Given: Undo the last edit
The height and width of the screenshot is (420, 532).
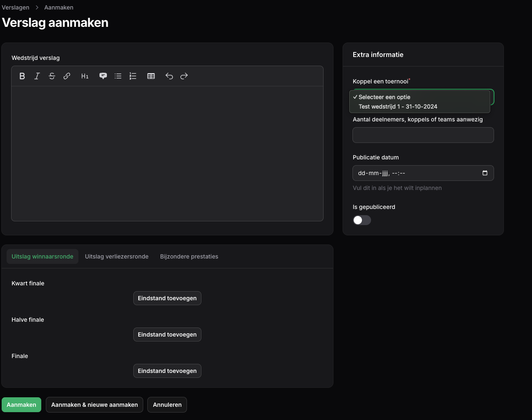Looking at the screenshot, I should pos(169,76).
